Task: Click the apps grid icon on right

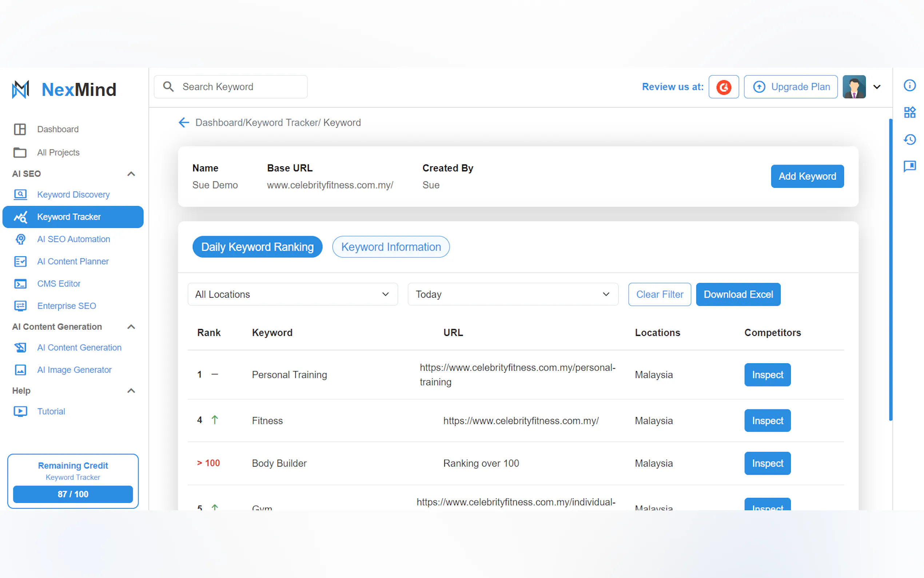Action: [x=909, y=112]
